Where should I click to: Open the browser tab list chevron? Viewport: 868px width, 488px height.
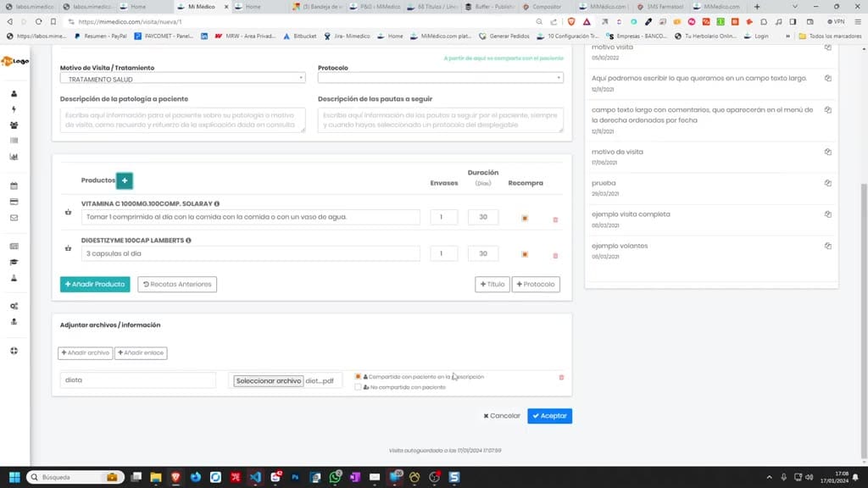tap(795, 7)
